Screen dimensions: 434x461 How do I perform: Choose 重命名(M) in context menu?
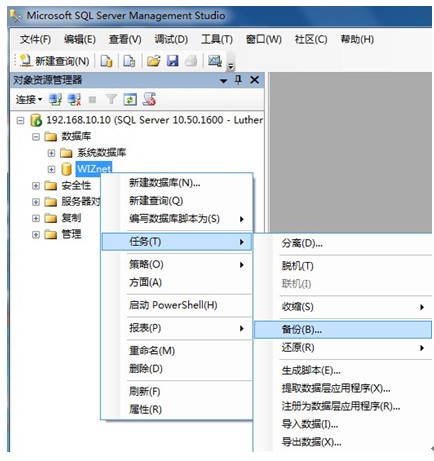[177, 351]
